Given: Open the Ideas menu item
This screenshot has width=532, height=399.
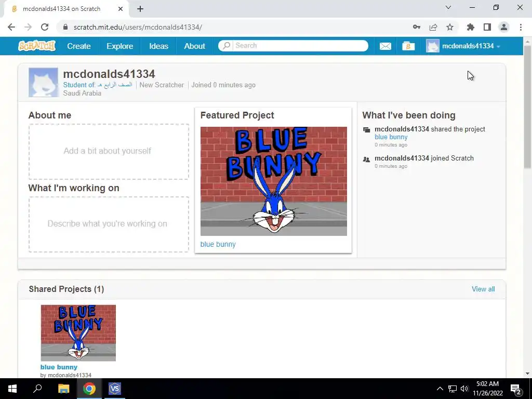Looking at the screenshot, I should [x=159, y=46].
